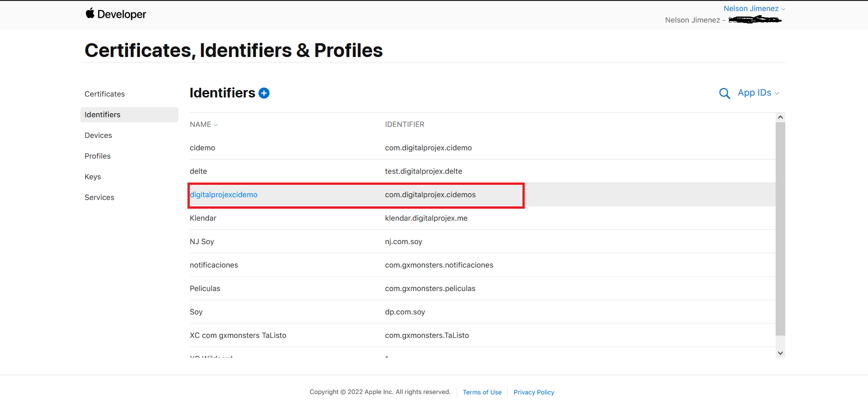Open the Klendar identifier entry
The image size is (868, 405).
pyautogui.click(x=203, y=218)
